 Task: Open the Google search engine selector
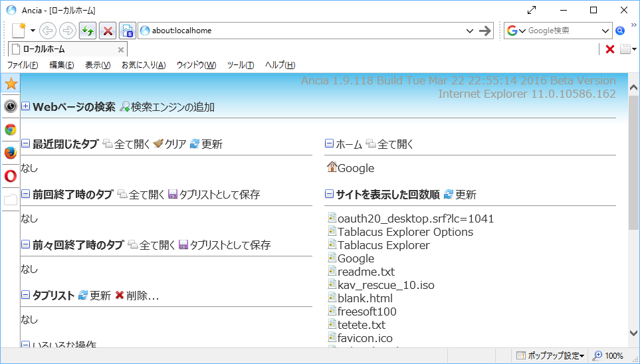(516, 31)
